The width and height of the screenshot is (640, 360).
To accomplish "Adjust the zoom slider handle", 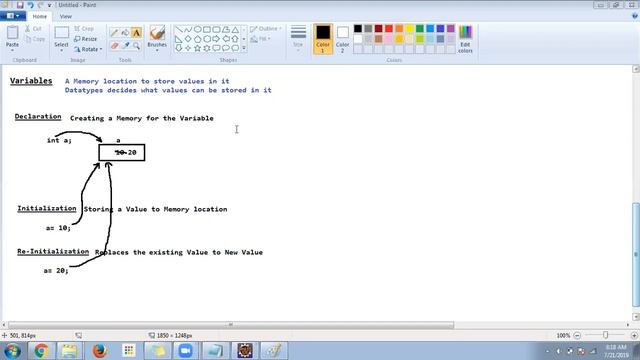I will pyautogui.click(x=606, y=335).
